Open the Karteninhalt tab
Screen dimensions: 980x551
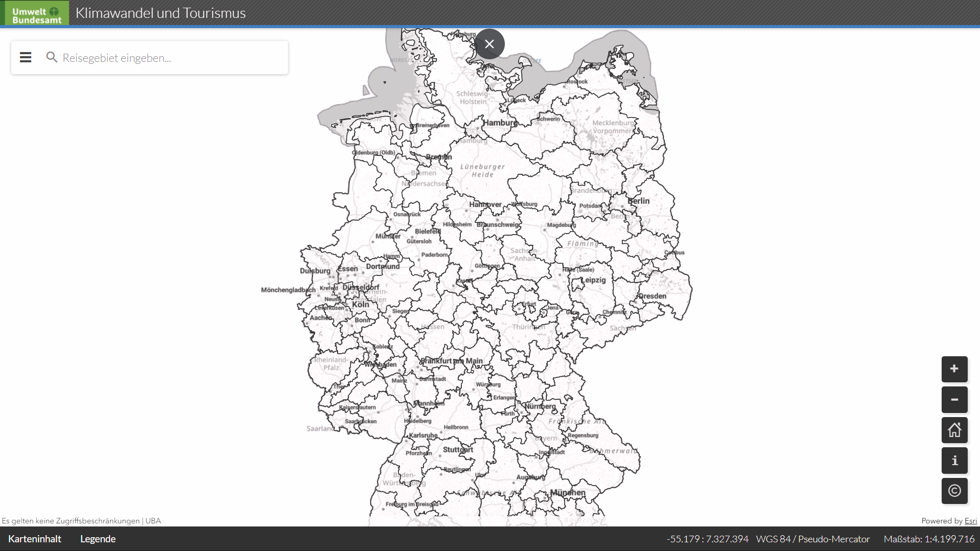point(35,539)
